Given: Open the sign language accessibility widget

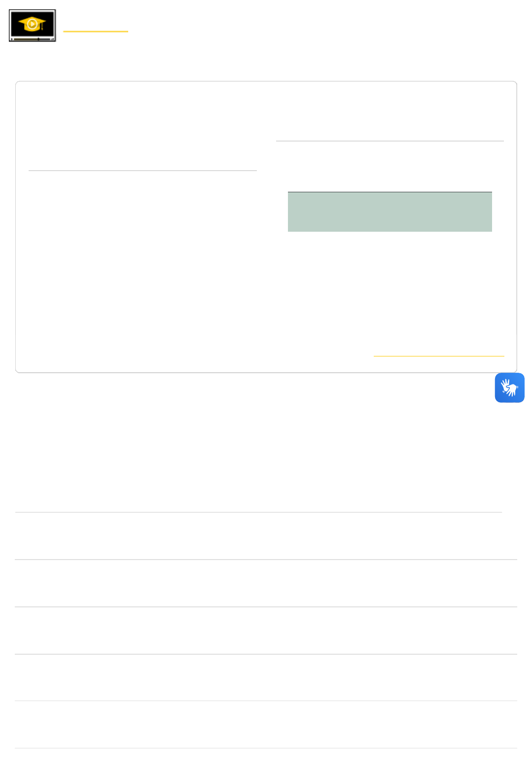Looking at the screenshot, I should (x=509, y=388).
